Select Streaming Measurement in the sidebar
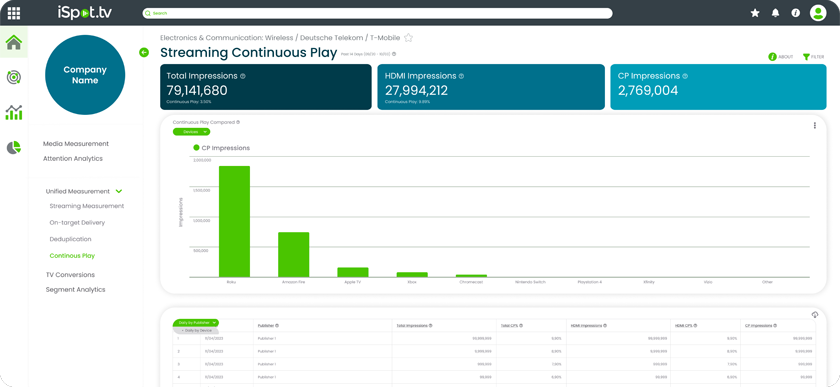 coord(87,206)
